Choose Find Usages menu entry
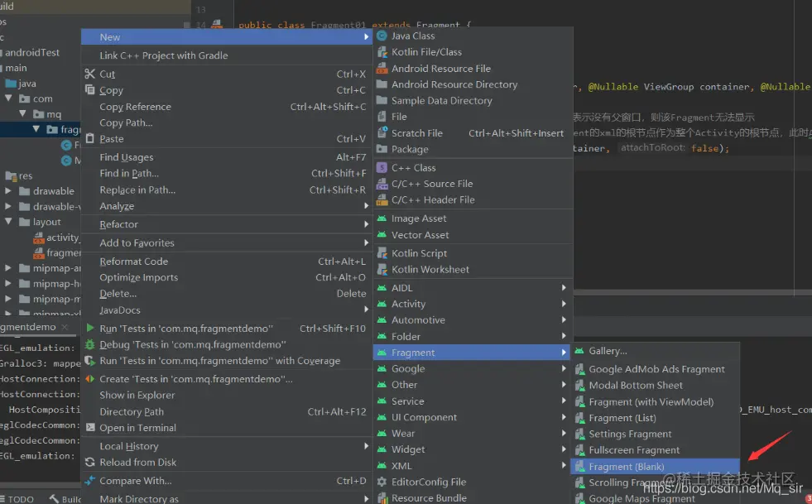 click(x=226, y=157)
